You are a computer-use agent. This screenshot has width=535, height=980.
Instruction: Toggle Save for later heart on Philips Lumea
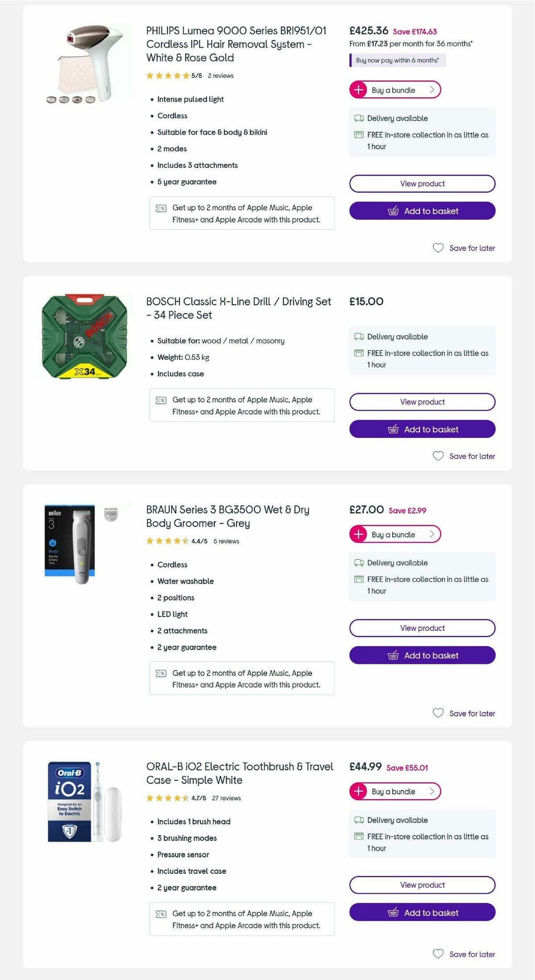(x=438, y=248)
